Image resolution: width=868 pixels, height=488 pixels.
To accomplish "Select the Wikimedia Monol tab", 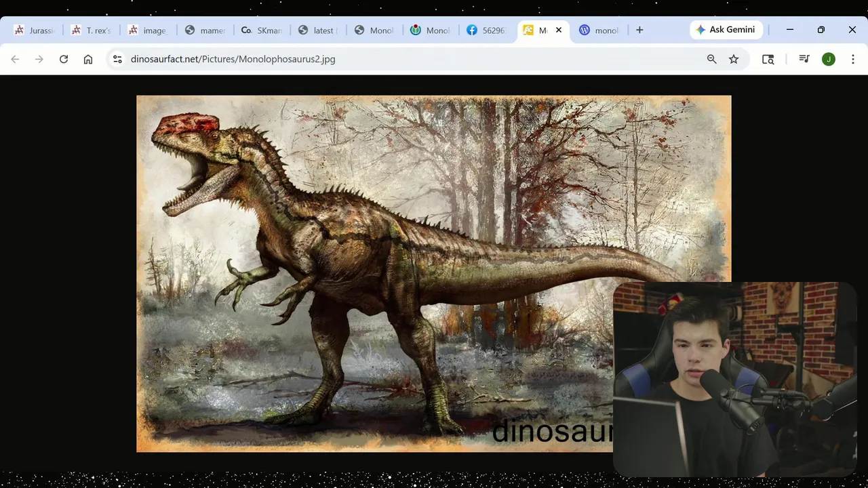I will click(430, 30).
